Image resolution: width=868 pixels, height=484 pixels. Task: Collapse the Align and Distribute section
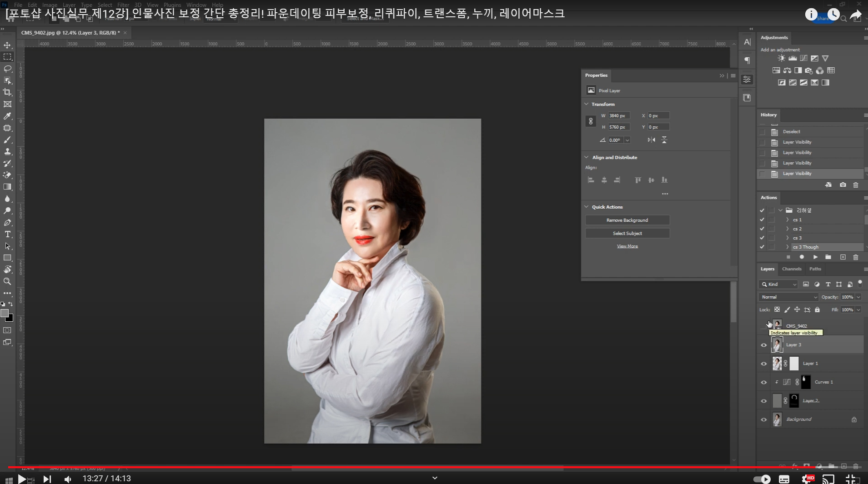(x=587, y=157)
